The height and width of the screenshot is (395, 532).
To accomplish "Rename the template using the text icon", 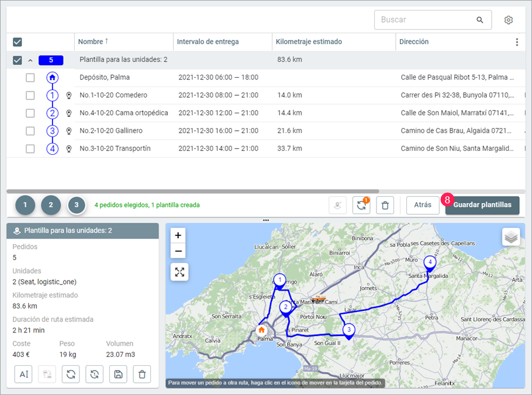I will (x=23, y=374).
